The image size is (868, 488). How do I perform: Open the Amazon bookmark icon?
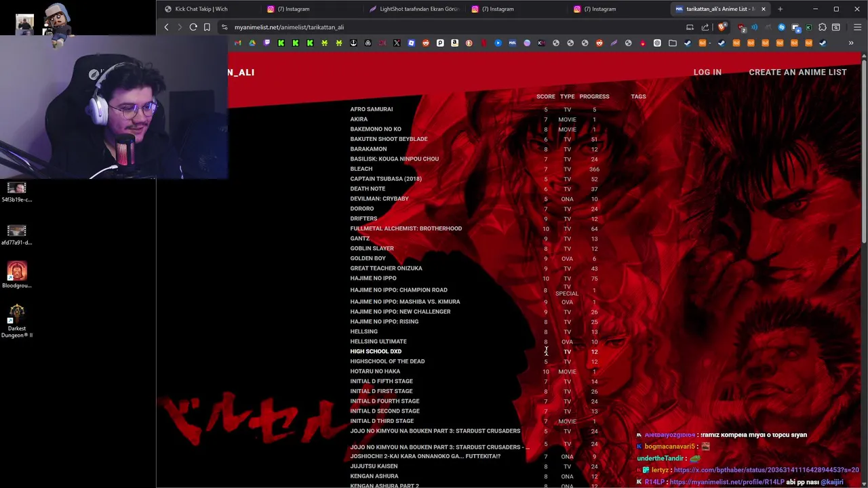tap(454, 43)
